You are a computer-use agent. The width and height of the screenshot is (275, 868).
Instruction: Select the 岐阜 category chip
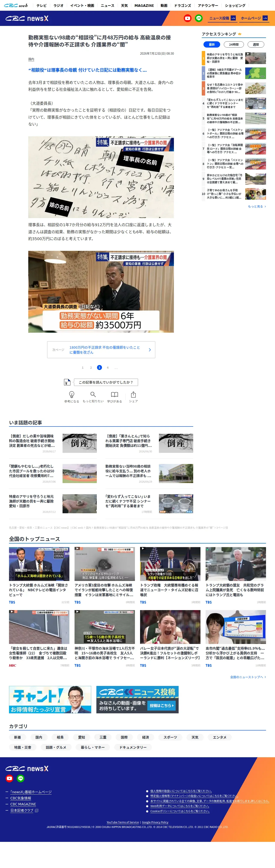60,737
